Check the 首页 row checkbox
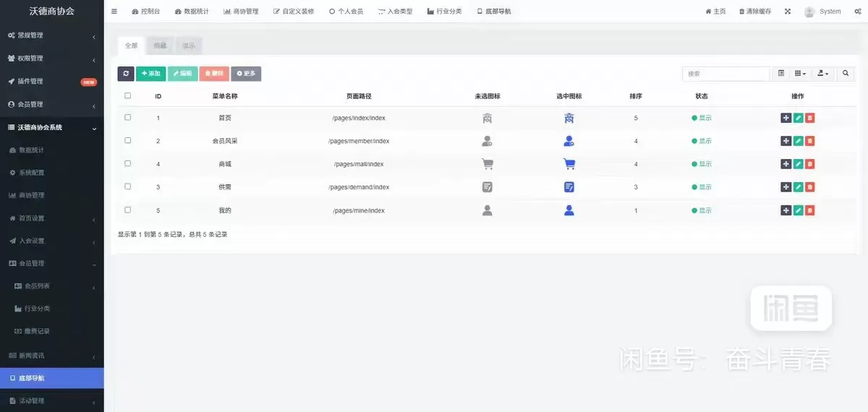 click(x=128, y=117)
